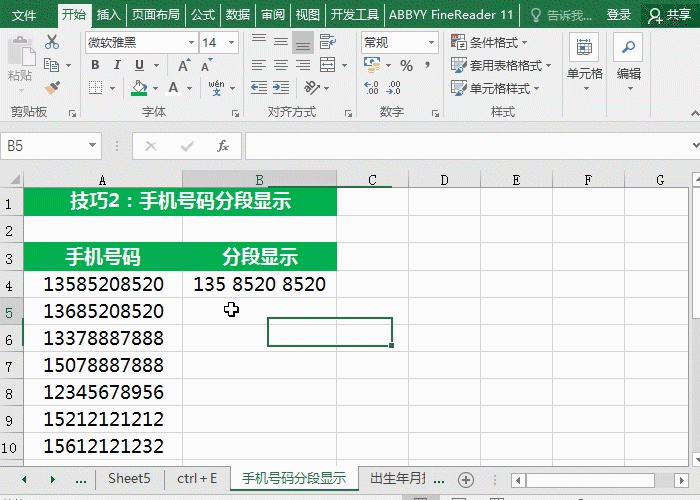This screenshot has height=500, width=700.
Task: Click the Cut scissors icon
Action: coord(52,43)
